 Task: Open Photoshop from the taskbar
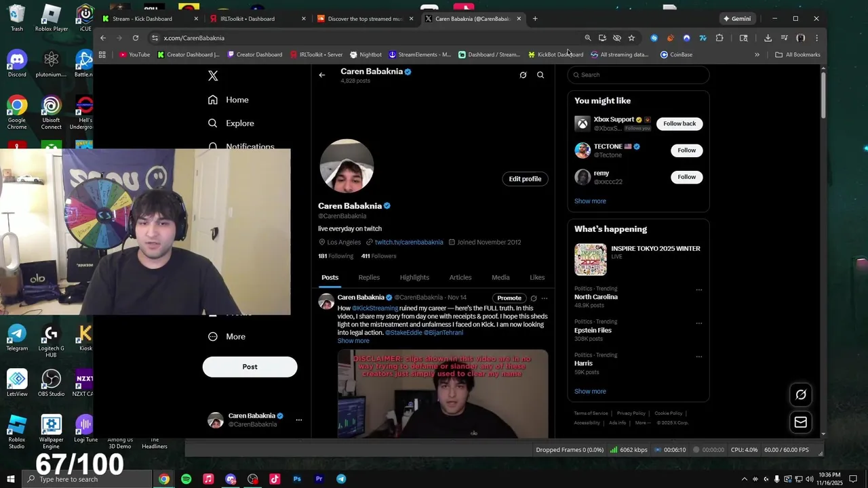[297, 479]
